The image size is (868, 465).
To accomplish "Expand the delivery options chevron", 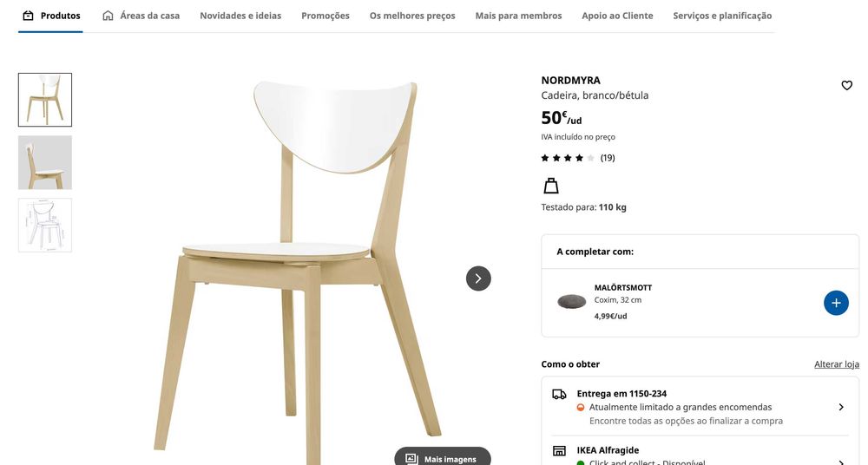I will (x=841, y=407).
